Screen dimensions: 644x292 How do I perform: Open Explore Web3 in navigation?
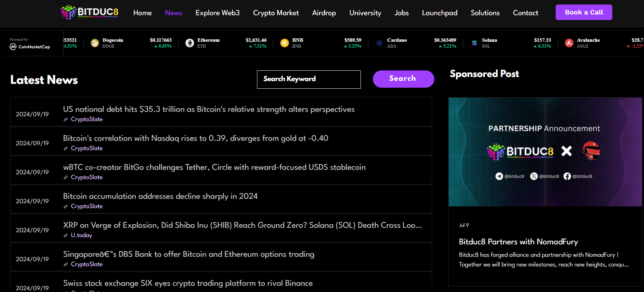coord(218,13)
